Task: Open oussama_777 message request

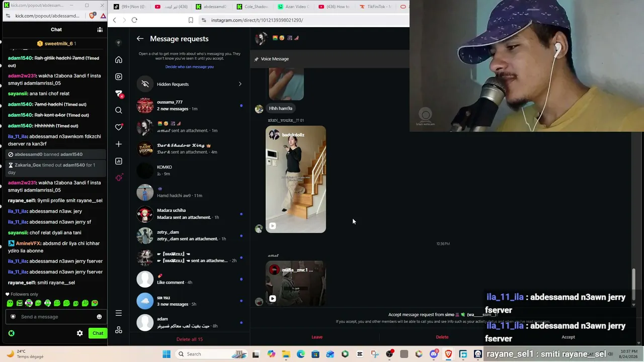Action: tap(190, 106)
